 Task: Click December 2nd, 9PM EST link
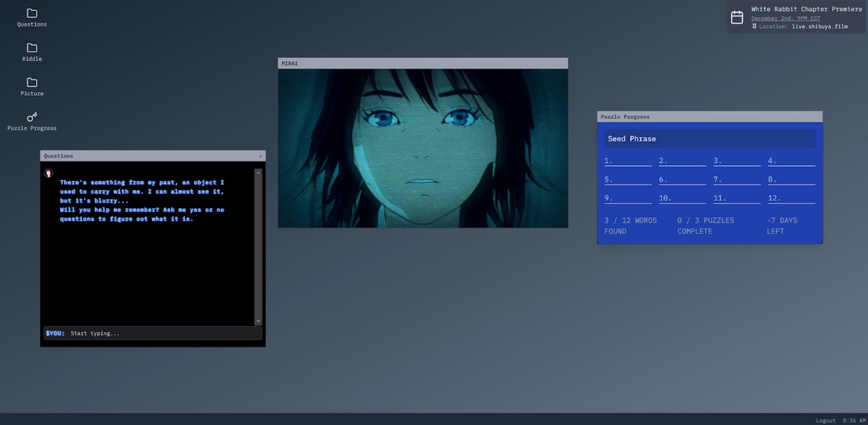click(785, 18)
